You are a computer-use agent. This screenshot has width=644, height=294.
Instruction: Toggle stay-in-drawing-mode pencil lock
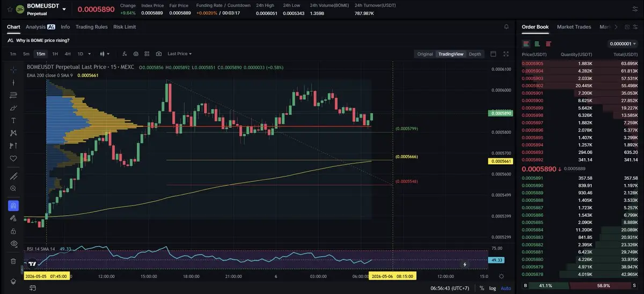click(x=13, y=218)
